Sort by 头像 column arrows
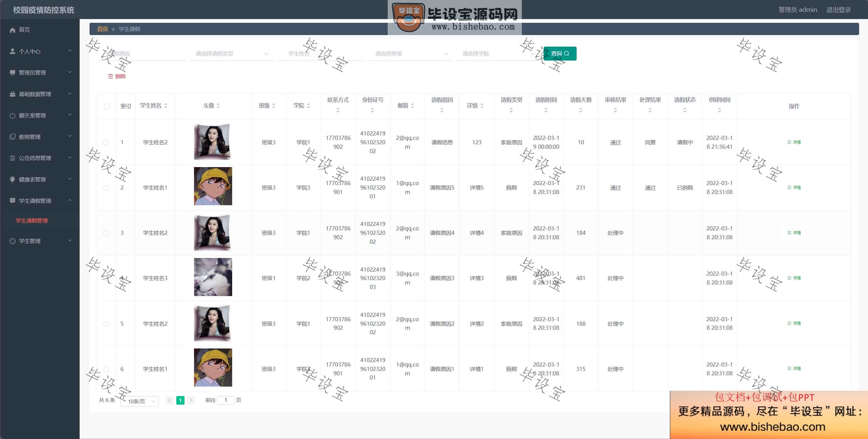868x439 pixels. 218,106
